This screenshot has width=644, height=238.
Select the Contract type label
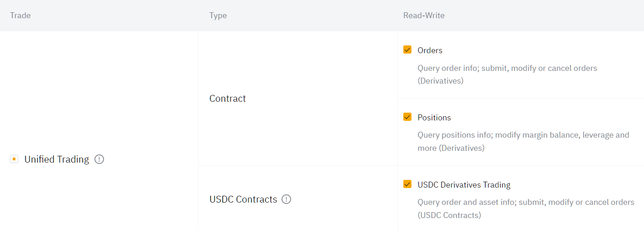[228, 99]
